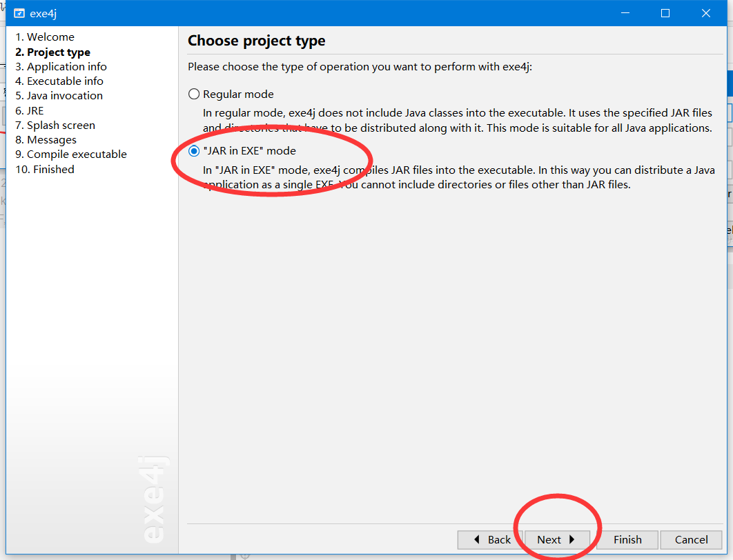Minimize the exe4j window
This screenshot has width=733, height=560.
coord(625,13)
